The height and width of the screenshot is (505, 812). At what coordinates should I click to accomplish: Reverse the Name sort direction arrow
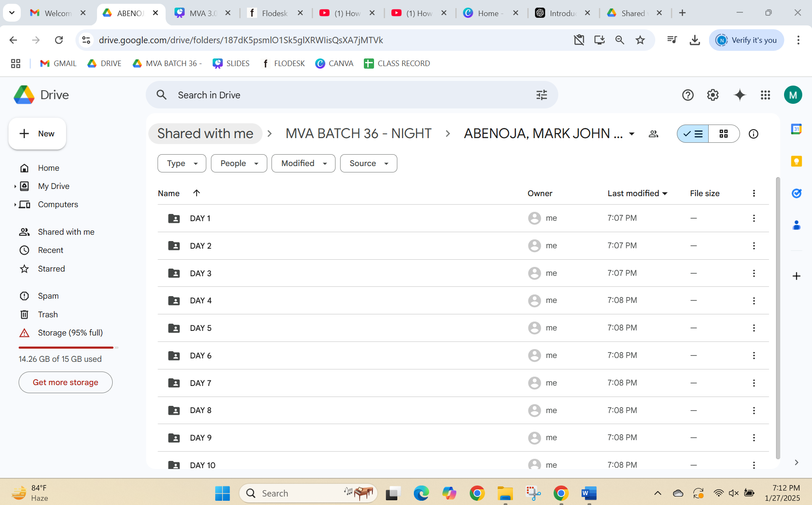(196, 193)
